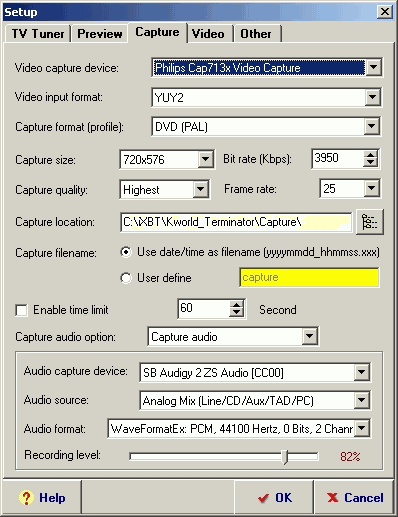Click the Help question mark button
This screenshot has width=398, height=517.
coord(42,498)
